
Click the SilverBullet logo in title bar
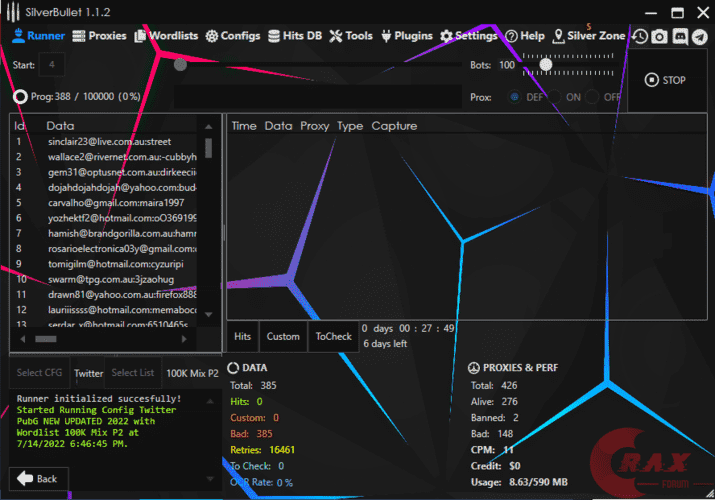13,12
